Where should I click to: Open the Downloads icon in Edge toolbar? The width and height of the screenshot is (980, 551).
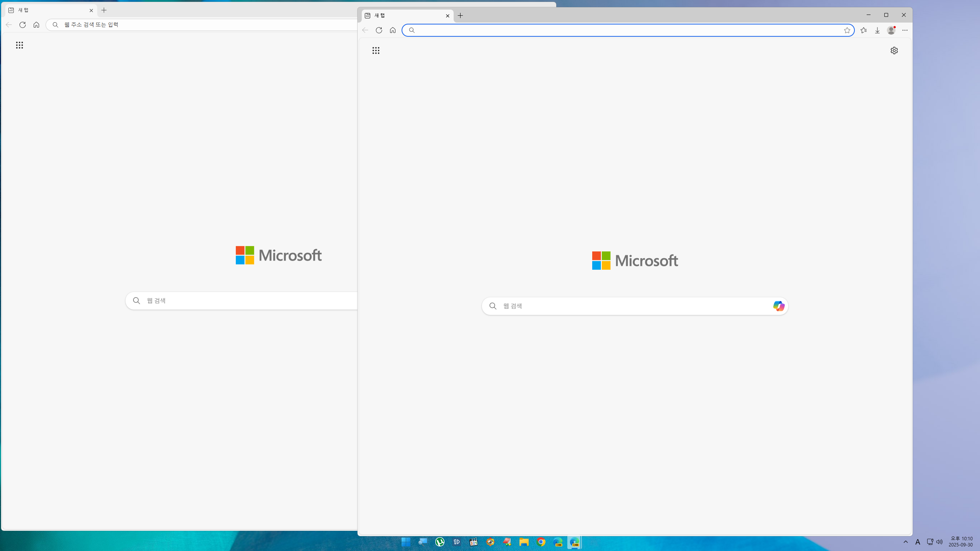click(877, 30)
